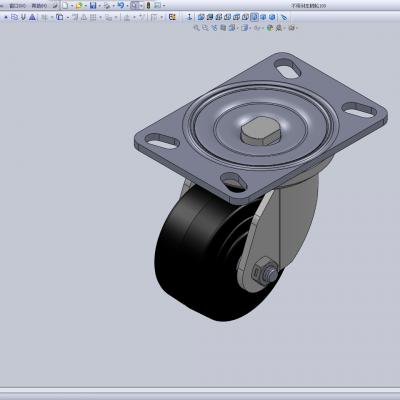Click the pin icon beside Help menu

[x=55, y=6]
